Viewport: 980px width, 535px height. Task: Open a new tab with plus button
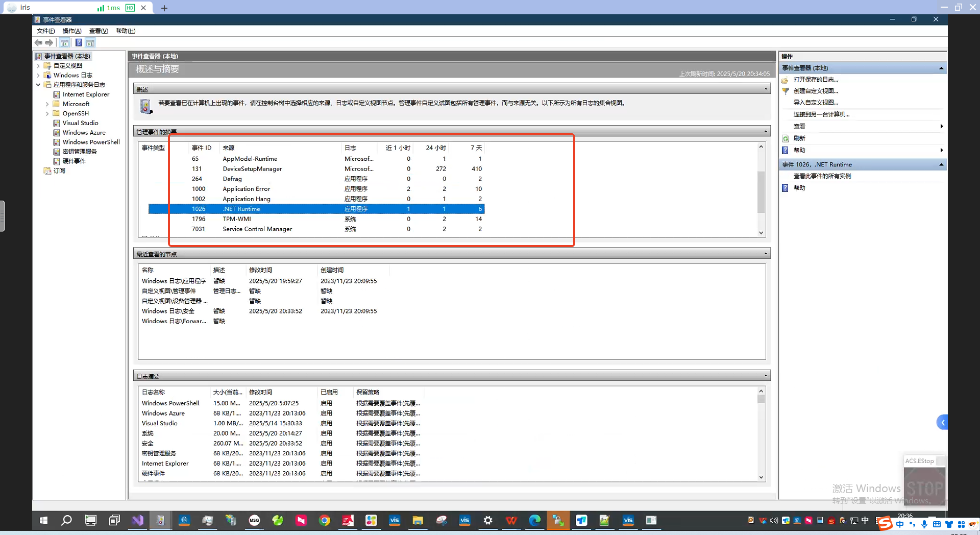pyautogui.click(x=164, y=8)
